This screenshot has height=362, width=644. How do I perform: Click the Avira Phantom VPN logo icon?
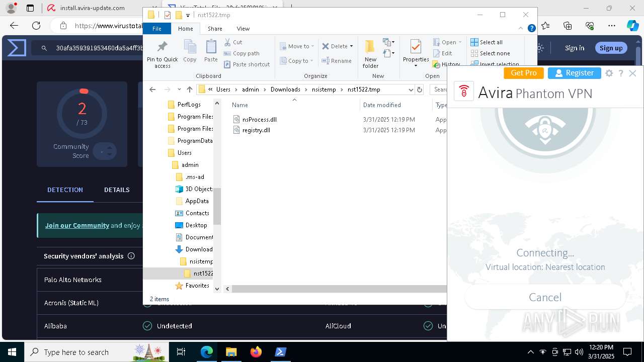[464, 92]
